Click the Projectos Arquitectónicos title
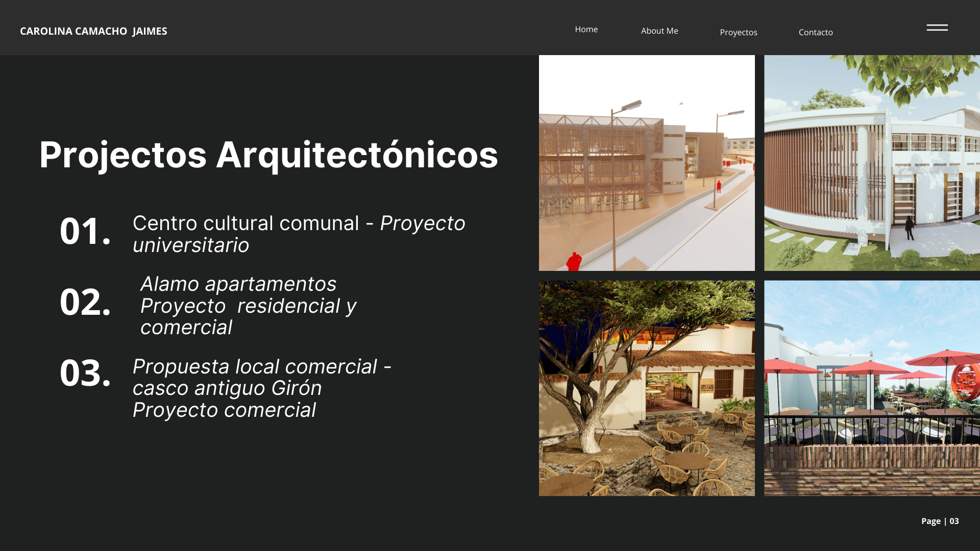Screen dimensions: 980x551 tap(269, 157)
